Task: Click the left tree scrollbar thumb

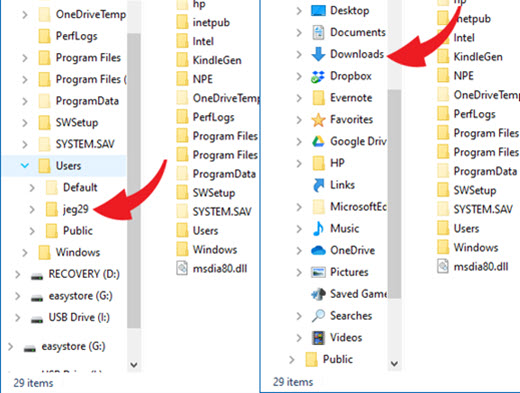Action: point(134,181)
